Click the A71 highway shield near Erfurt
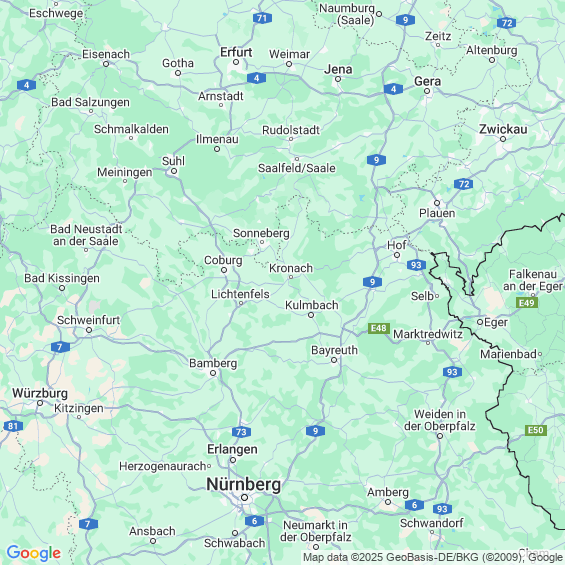This screenshot has height=565, width=565. (262, 18)
